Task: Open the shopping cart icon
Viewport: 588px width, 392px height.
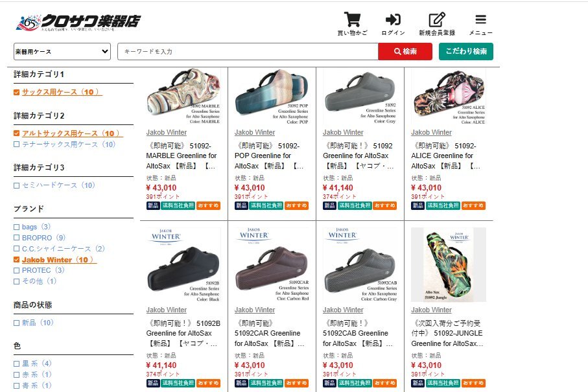Action: (352, 19)
